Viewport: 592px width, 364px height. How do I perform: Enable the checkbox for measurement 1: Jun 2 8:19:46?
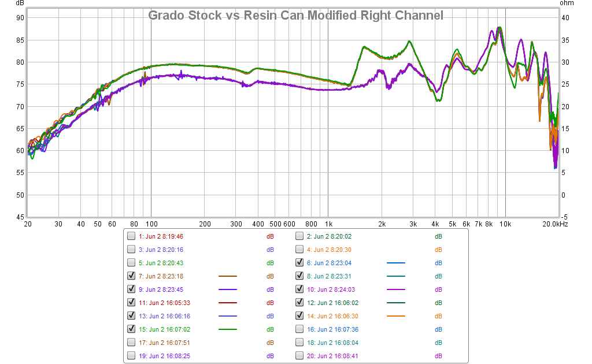(x=131, y=236)
